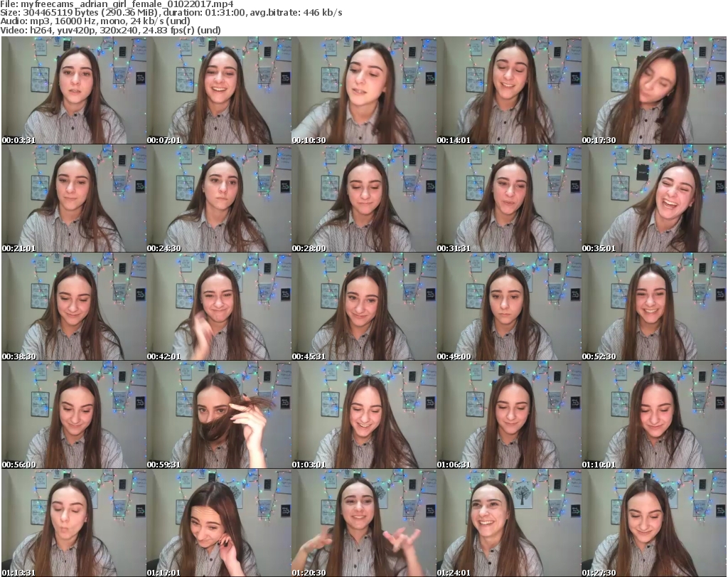Viewport: 728px width, 577px height.
Task: Select the thumbnail at 00:31:31
Action: 509,198
